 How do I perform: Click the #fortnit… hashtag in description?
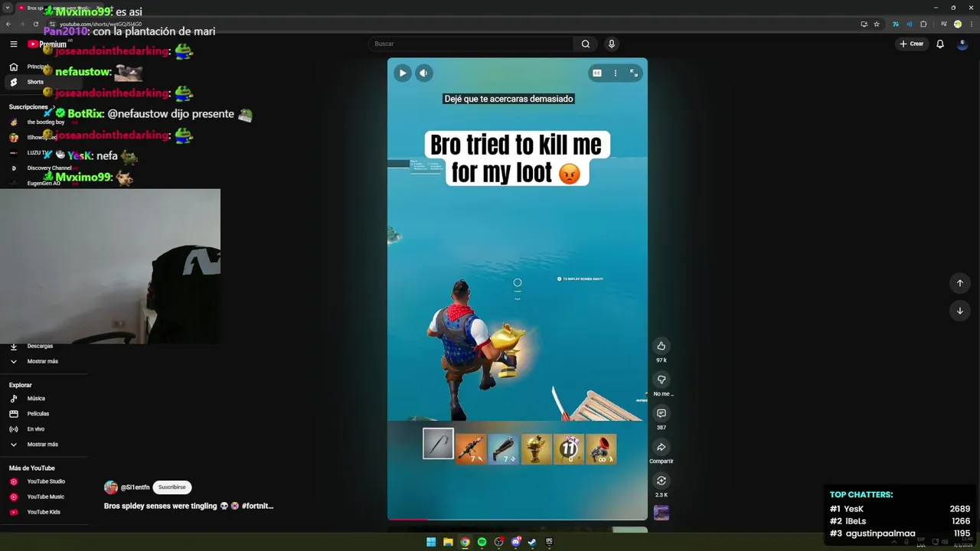click(257, 506)
